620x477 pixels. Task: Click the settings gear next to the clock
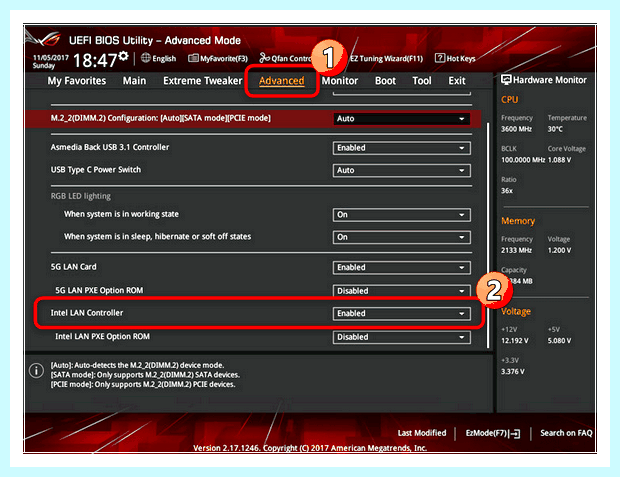click(124, 56)
